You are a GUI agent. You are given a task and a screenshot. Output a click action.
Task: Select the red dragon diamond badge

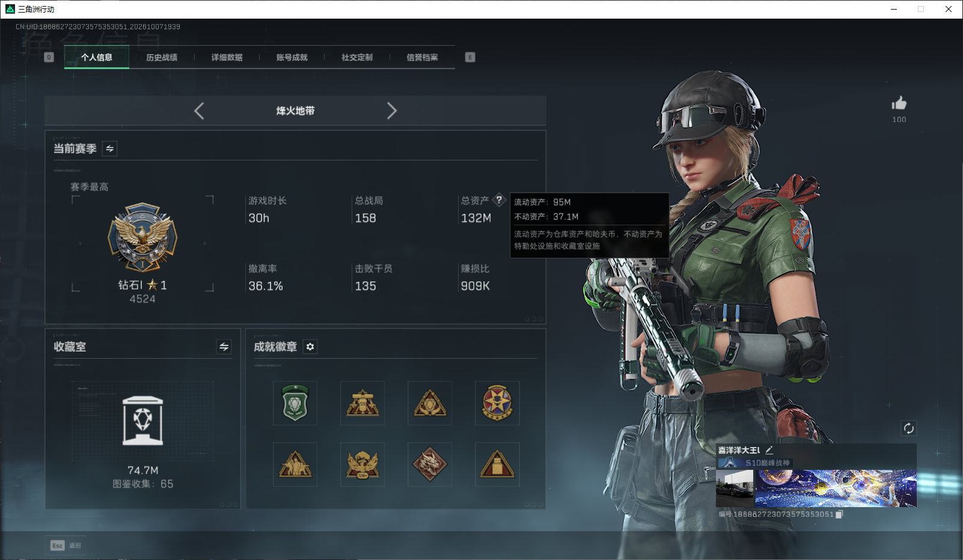point(430,464)
